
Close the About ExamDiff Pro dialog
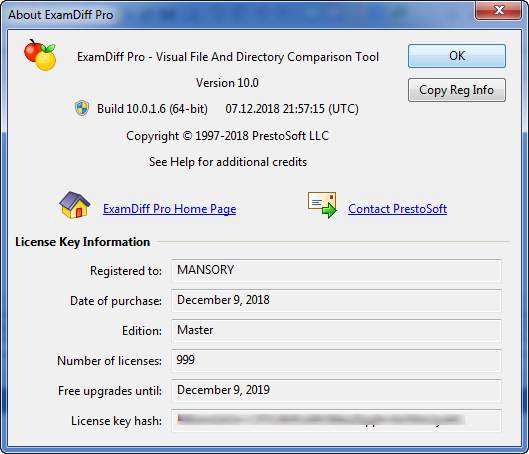click(x=499, y=10)
